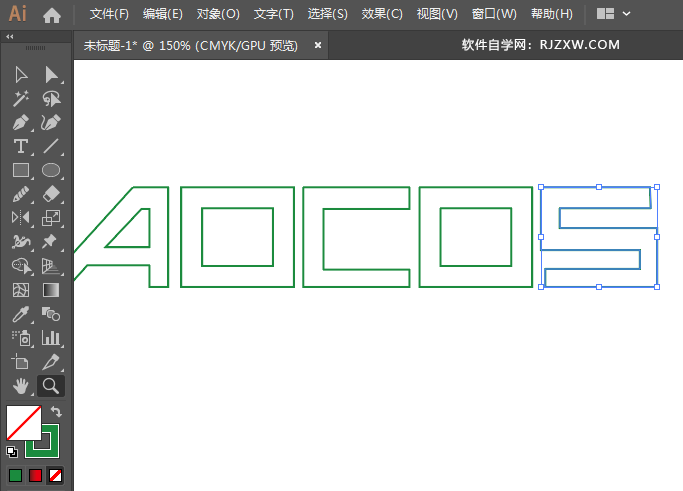Select the Curvature tool
Viewport: 683px width, 491px height.
click(x=51, y=123)
